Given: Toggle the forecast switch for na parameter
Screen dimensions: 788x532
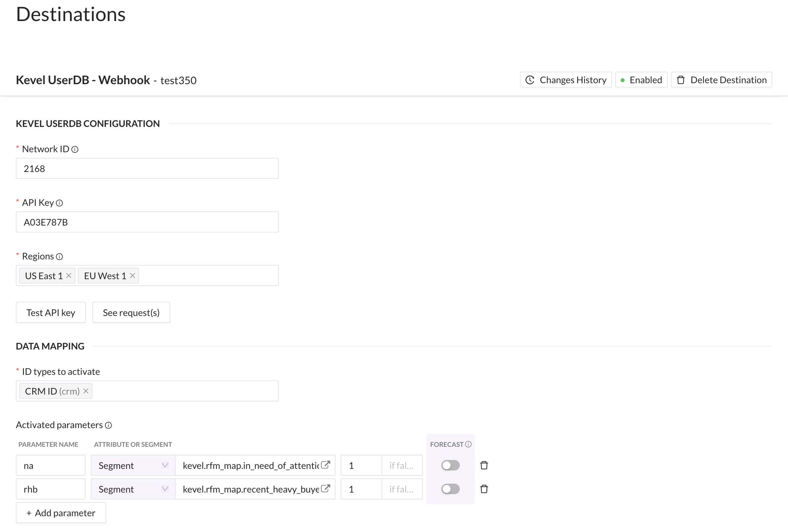Looking at the screenshot, I should pos(450,465).
